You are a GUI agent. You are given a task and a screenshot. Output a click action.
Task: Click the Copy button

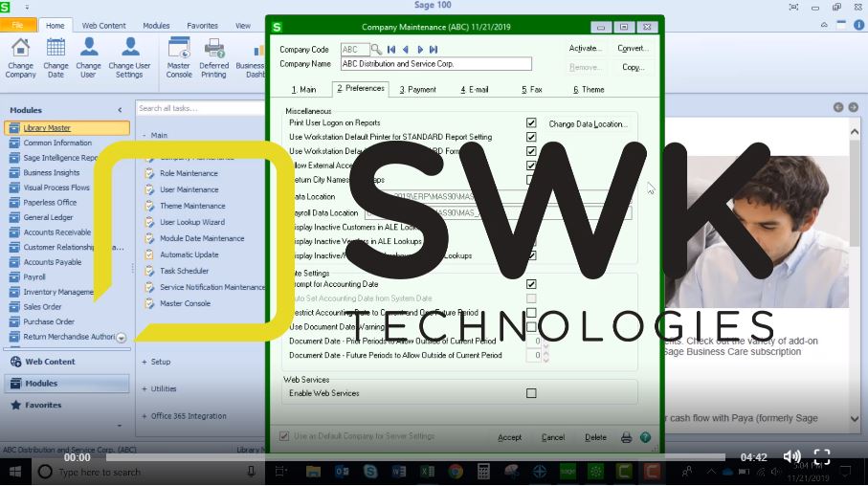point(634,67)
